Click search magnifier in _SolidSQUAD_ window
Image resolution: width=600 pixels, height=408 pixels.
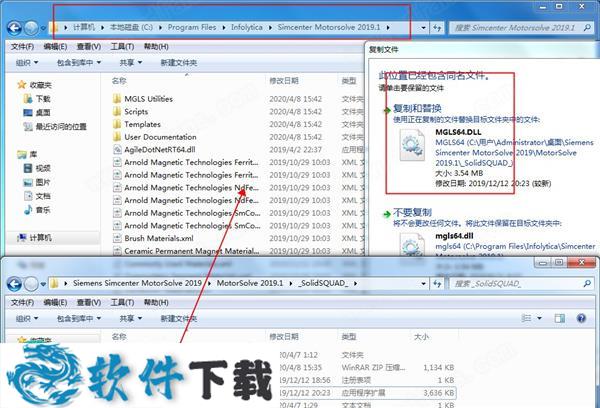[587, 284]
